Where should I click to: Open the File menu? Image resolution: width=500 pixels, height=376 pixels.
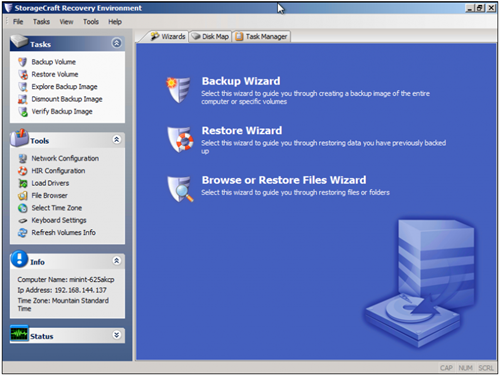tap(18, 22)
